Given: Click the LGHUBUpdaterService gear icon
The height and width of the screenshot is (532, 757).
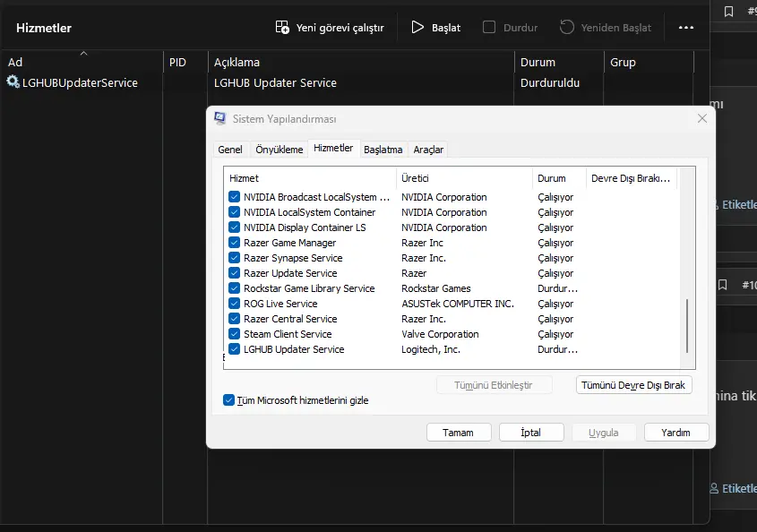Looking at the screenshot, I should (x=13, y=82).
